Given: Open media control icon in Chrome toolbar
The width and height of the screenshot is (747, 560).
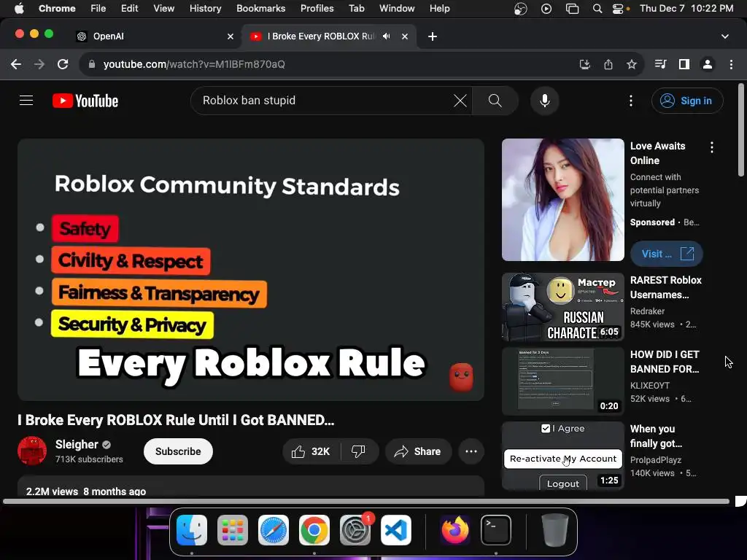Looking at the screenshot, I should (x=660, y=64).
